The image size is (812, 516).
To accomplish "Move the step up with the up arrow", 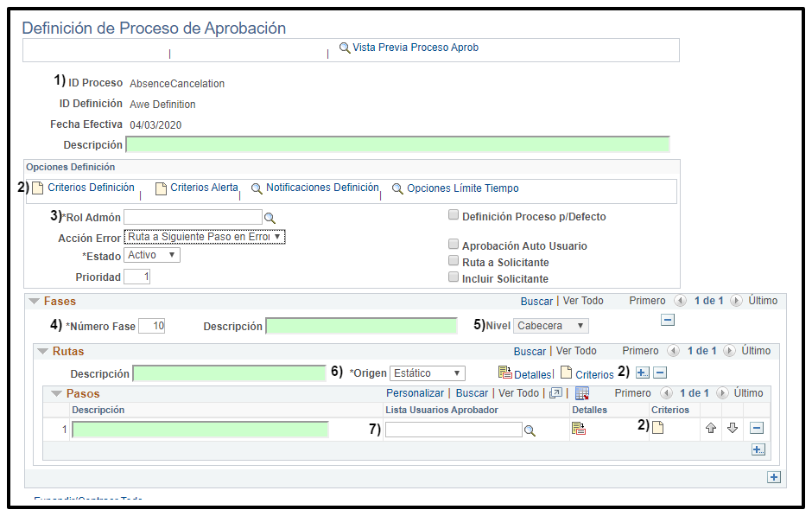I will click(x=711, y=429).
